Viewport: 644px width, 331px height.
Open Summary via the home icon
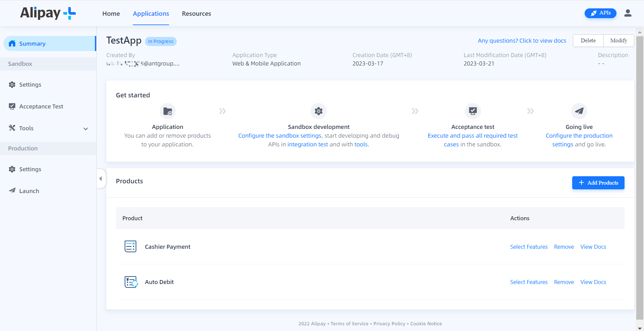[x=12, y=43]
